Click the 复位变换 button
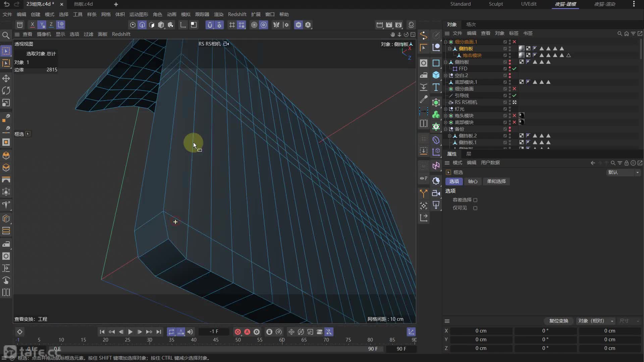644x362 pixels. point(558,321)
